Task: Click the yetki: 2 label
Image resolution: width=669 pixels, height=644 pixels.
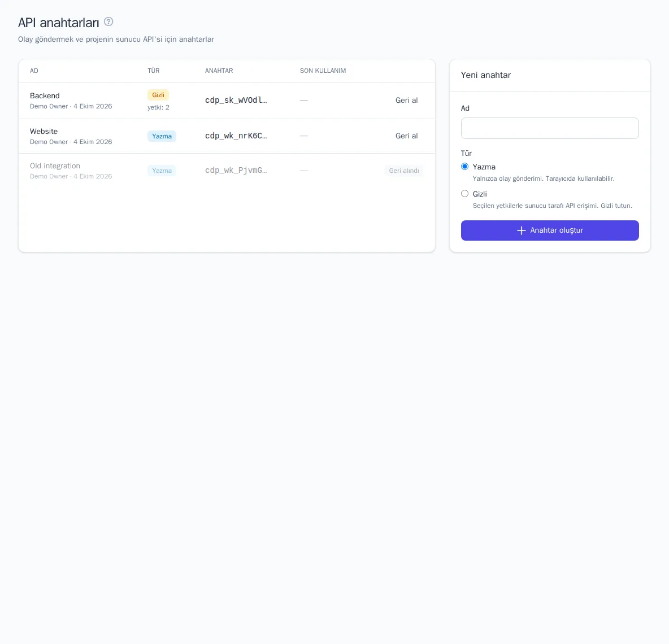Action: 158,107
